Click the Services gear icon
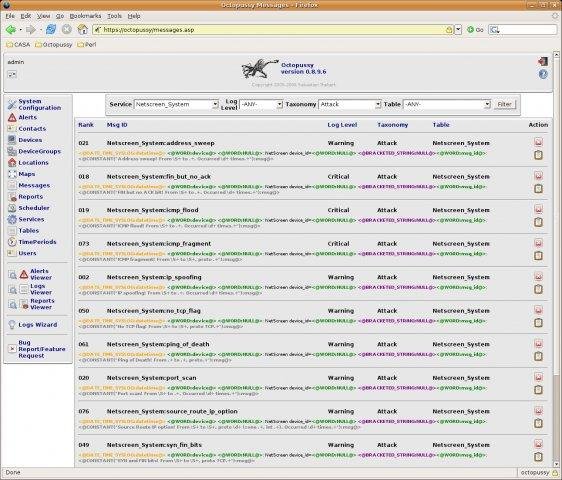 tap(12, 219)
